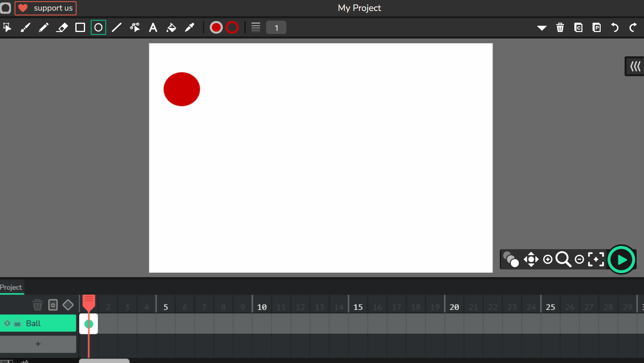This screenshot has width=644, height=363.
Task: Toggle visibility of the Ball layer
Action: pyautogui.click(x=7, y=323)
